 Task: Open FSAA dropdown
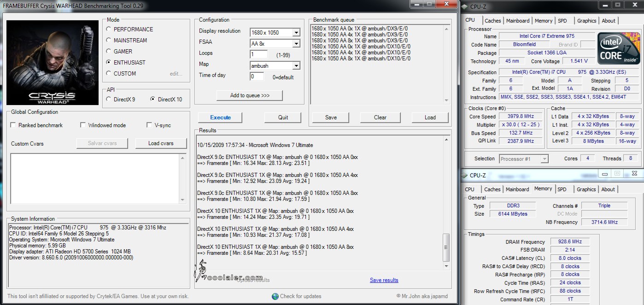coord(296,43)
